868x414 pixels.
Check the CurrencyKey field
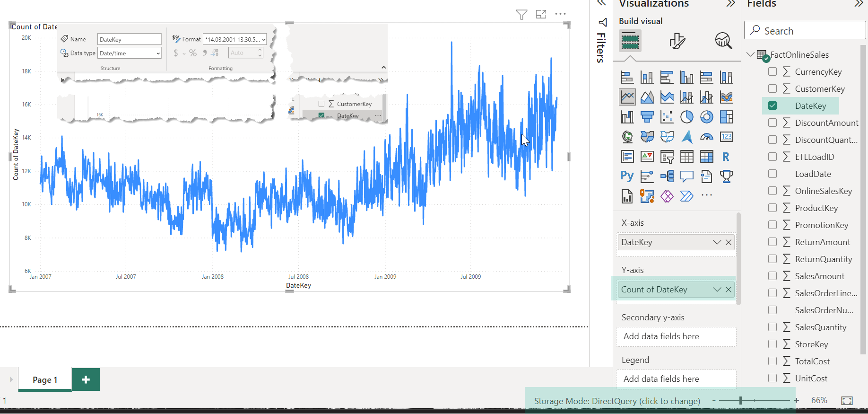pyautogui.click(x=773, y=71)
